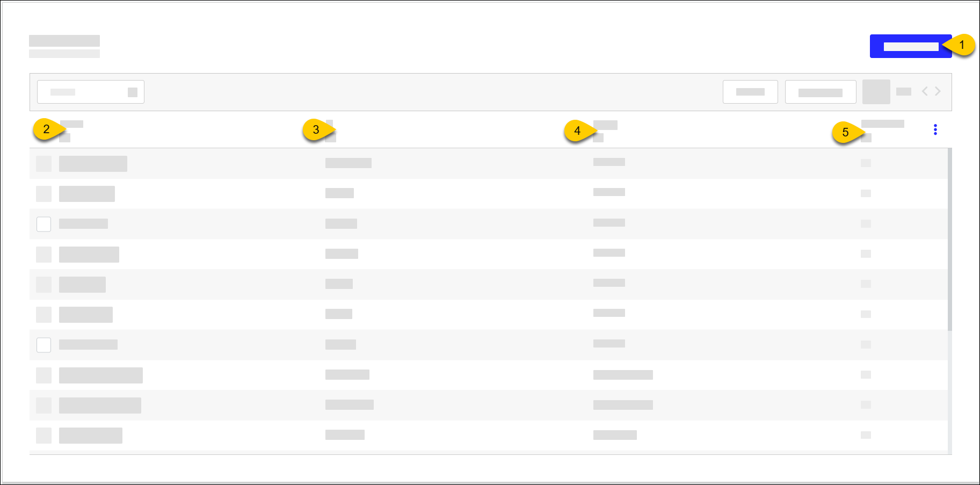Select the checkbox of the first table row
The width and height of the screenshot is (980, 485).
(43, 164)
